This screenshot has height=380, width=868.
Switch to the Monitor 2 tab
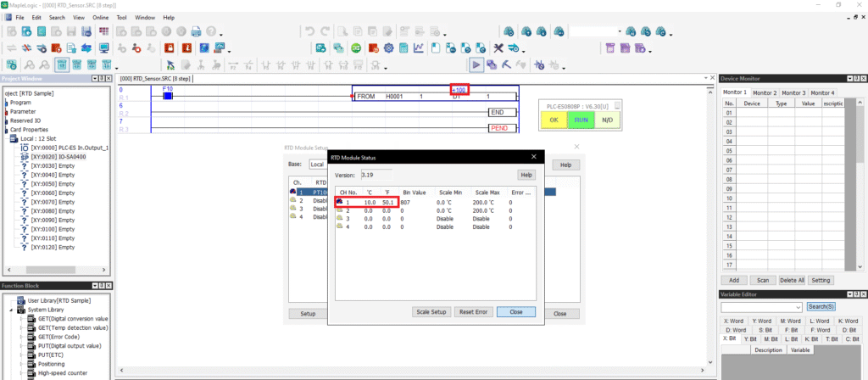tap(765, 92)
